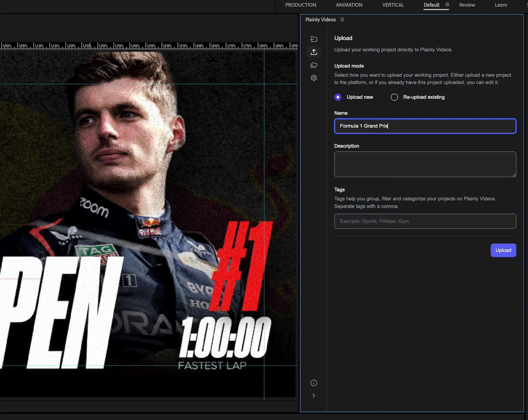Open the Plainly Videos panel hamburger menu
The image size is (528, 420).
[x=342, y=20]
